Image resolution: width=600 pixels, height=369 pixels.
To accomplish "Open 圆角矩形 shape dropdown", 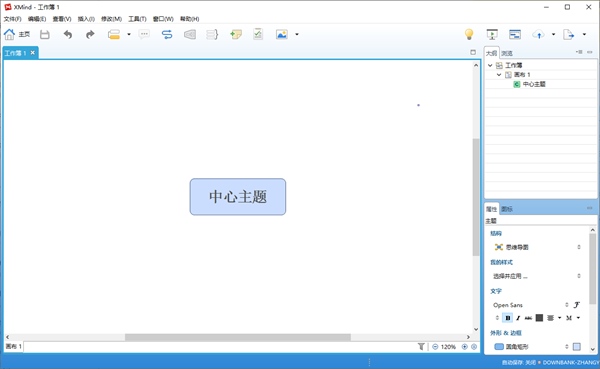I will tap(532, 347).
